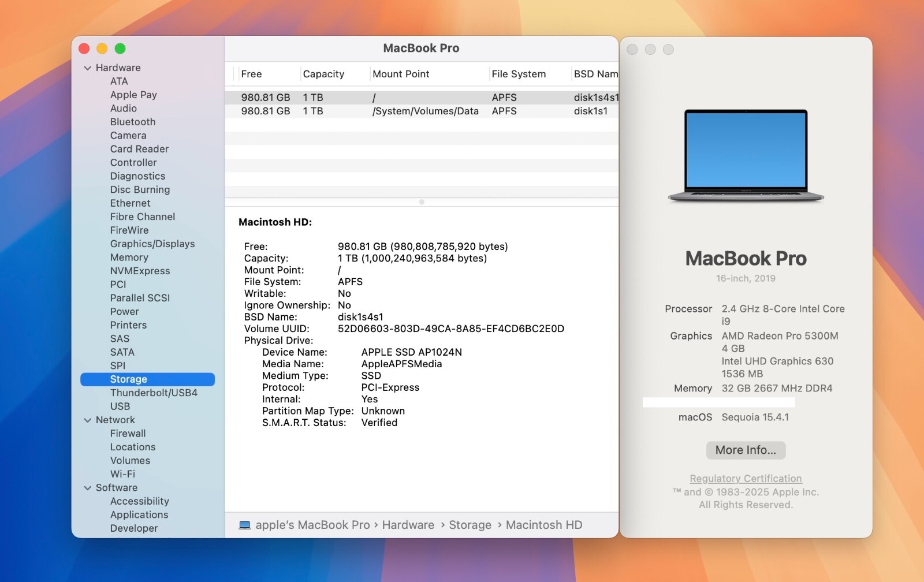Screen dimensions: 924x582
Task: Close the About This Mac window
Action: pos(632,50)
